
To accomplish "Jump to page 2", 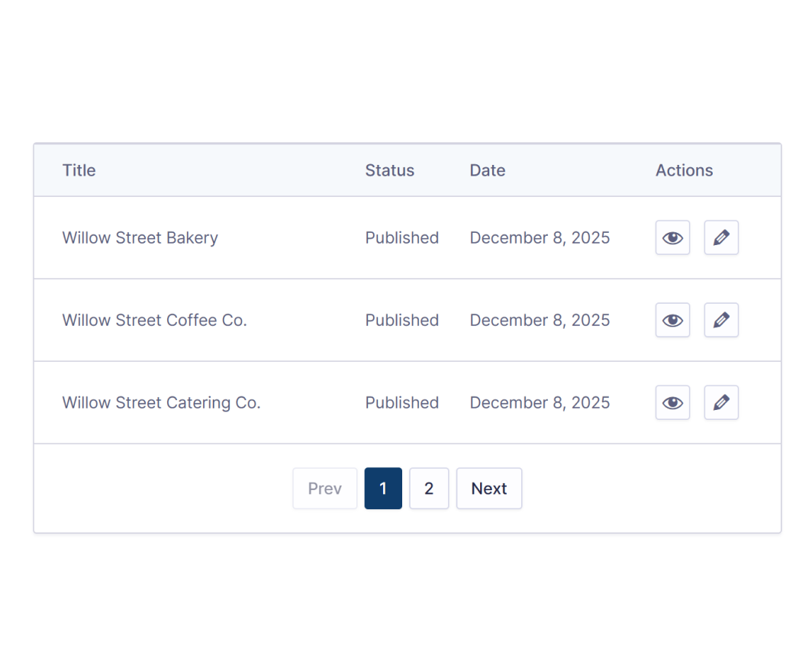I will (x=429, y=489).
